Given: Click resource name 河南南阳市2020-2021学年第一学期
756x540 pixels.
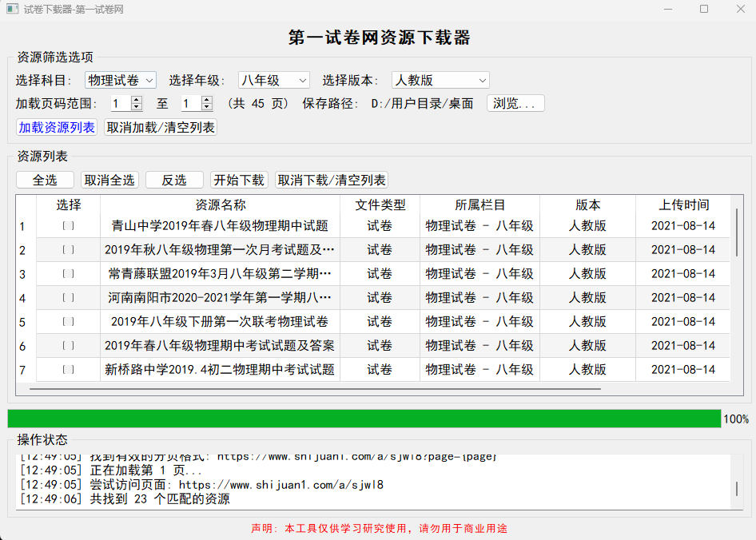Looking at the screenshot, I should [220, 297].
